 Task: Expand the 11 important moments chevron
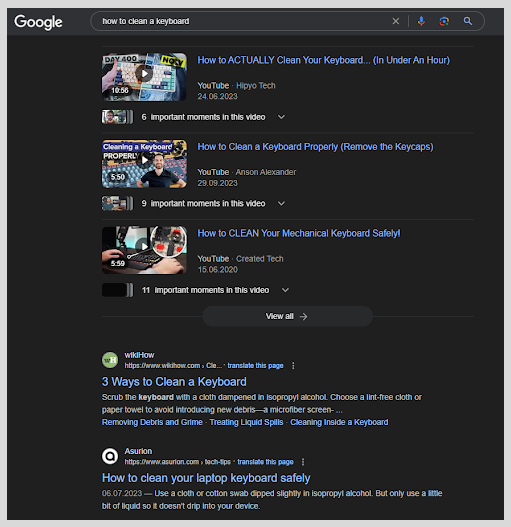point(285,290)
